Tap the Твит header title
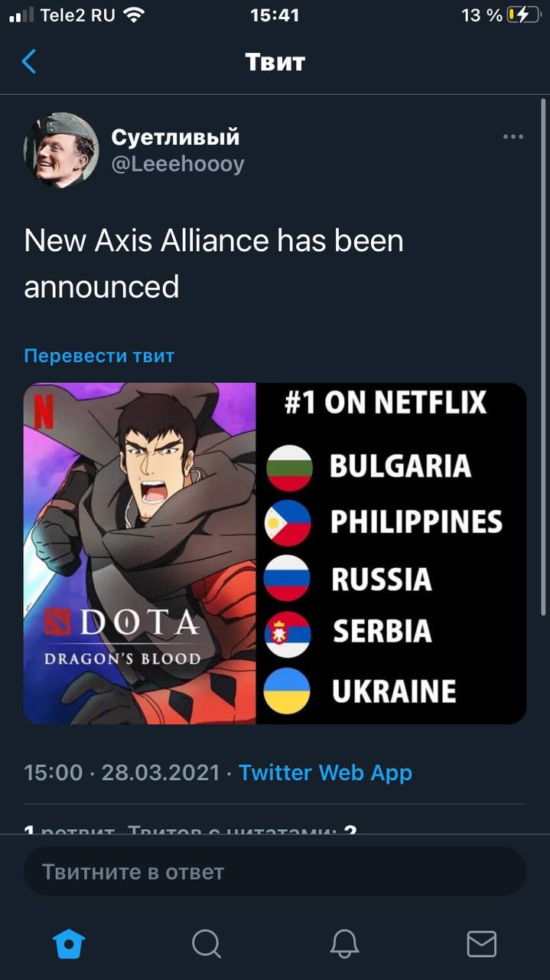The width and height of the screenshot is (550, 980). (275, 61)
